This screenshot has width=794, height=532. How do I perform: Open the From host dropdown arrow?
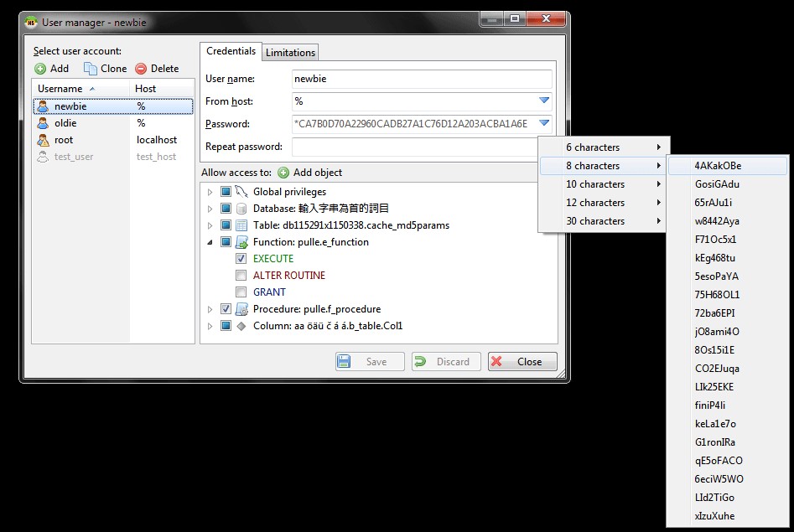coord(544,101)
